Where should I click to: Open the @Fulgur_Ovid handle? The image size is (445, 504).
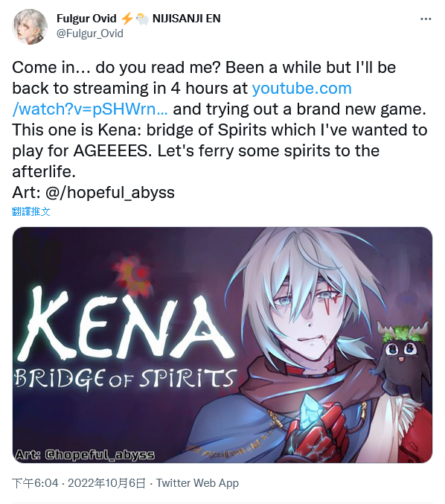point(90,34)
